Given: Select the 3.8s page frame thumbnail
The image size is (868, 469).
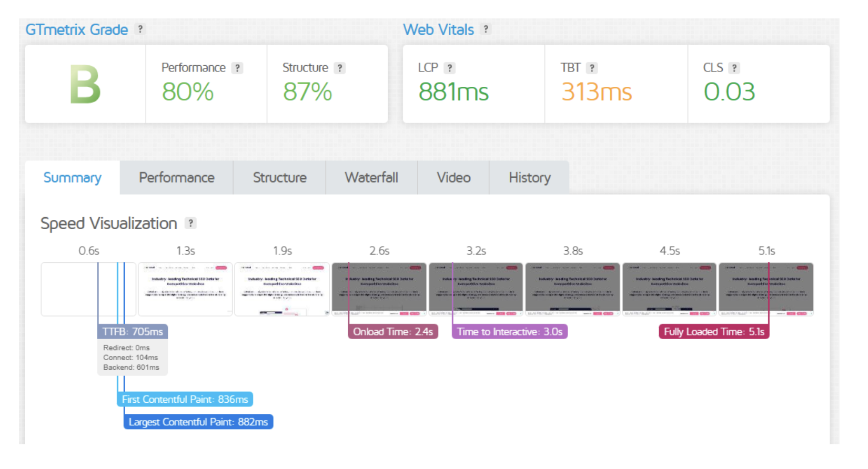Looking at the screenshot, I should [x=572, y=289].
